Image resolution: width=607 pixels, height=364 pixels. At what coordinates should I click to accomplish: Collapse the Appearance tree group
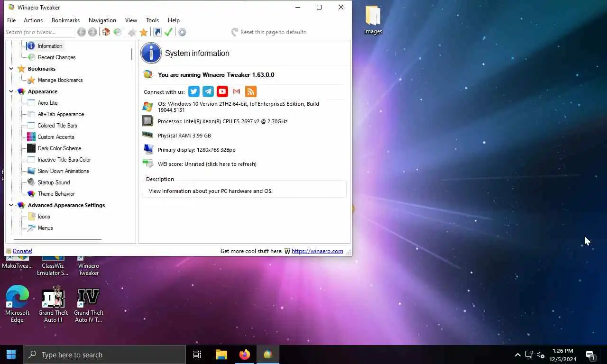point(11,91)
